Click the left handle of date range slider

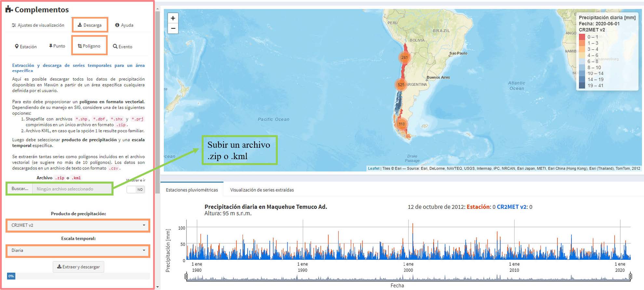point(186,276)
